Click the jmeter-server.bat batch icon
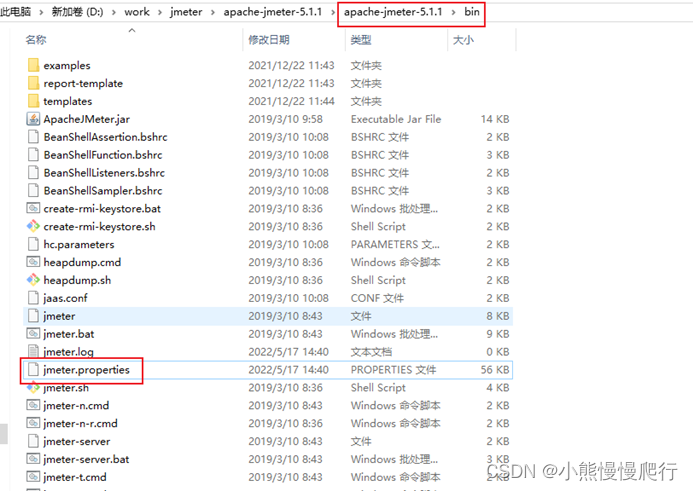This screenshot has height=491, width=693. tap(33, 459)
